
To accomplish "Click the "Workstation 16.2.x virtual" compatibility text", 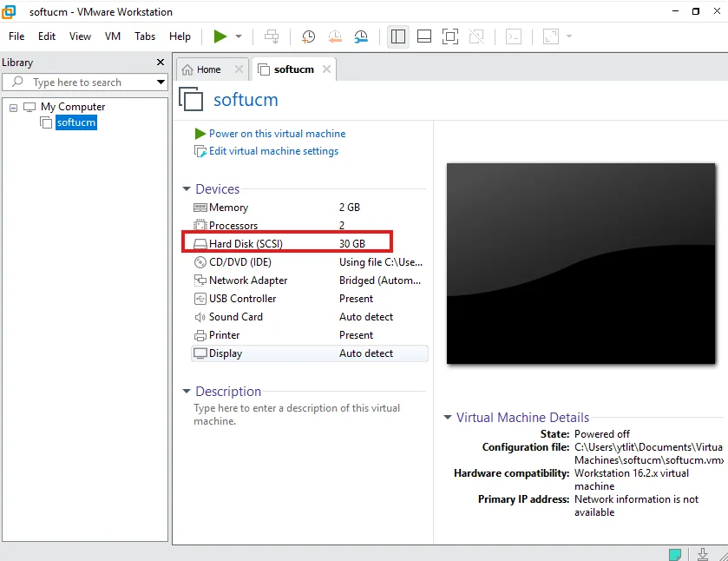I will (x=632, y=473).
